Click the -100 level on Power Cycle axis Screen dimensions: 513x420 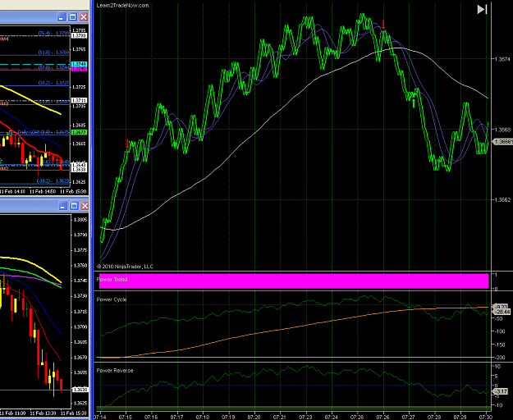[501, 331]
